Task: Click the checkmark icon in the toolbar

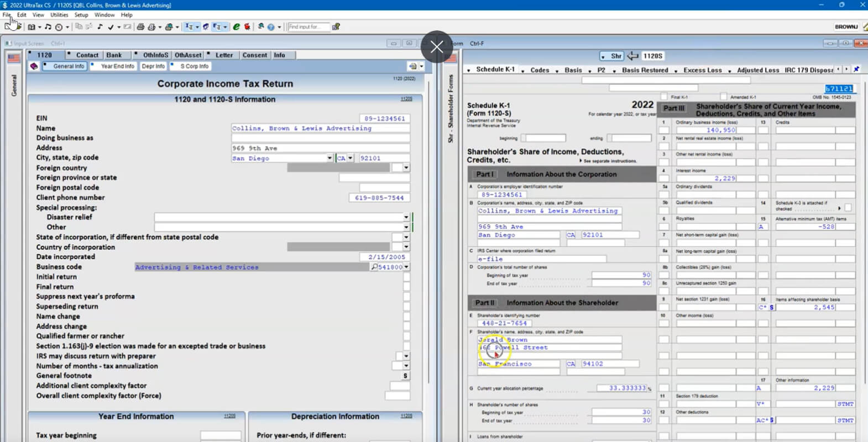Action: coord(111,27)
